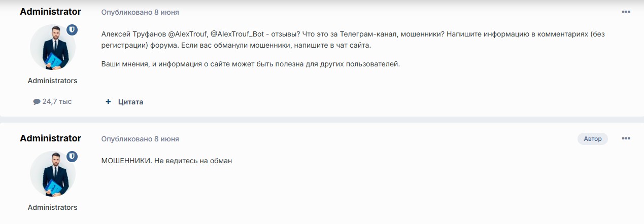The image size is (644, 224).
Task: Open the second post's Administrator avatar
Action: point(52,174)
